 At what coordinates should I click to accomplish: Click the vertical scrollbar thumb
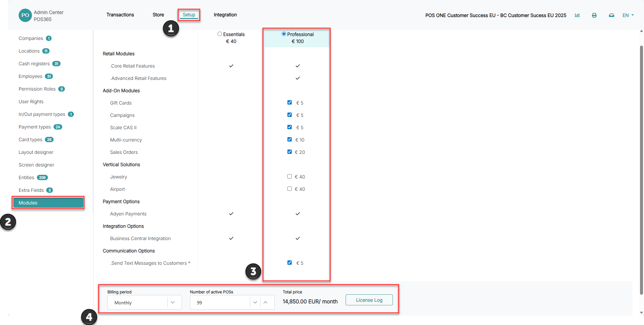[x=641, y=170]
